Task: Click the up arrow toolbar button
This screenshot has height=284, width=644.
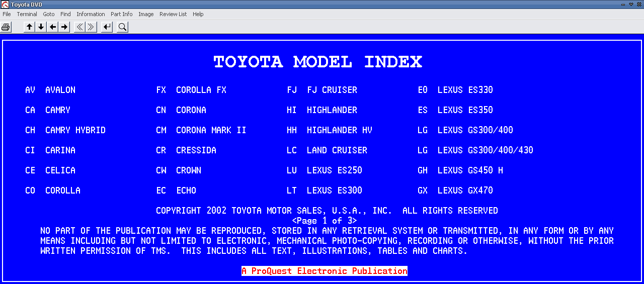Action: click(30, 27)
